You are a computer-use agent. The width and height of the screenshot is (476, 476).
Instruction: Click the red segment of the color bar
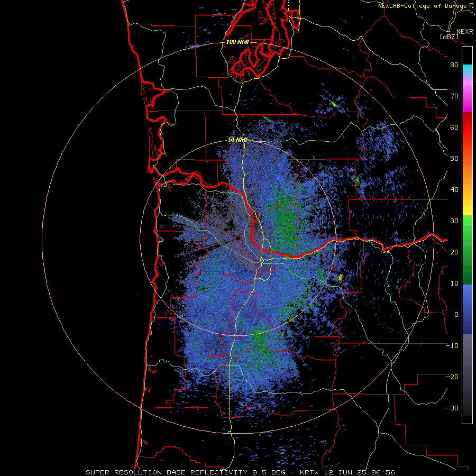pos(467,127)
